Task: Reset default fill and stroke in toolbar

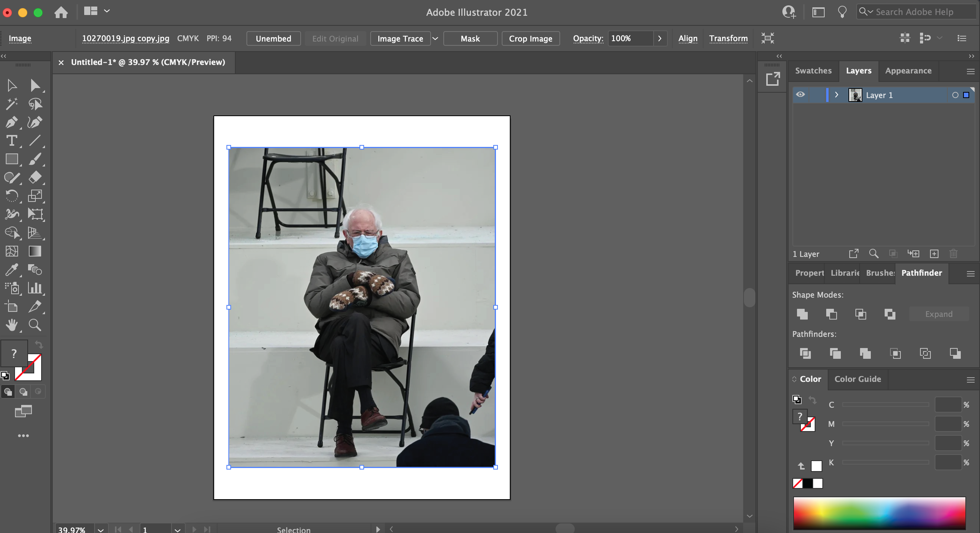Action: click(x=5, y=375)
